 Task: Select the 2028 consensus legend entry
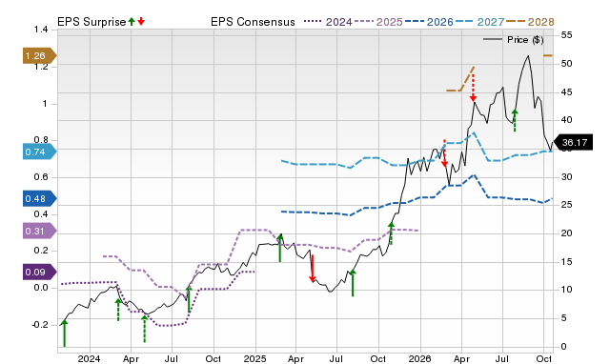coord(530,22)
